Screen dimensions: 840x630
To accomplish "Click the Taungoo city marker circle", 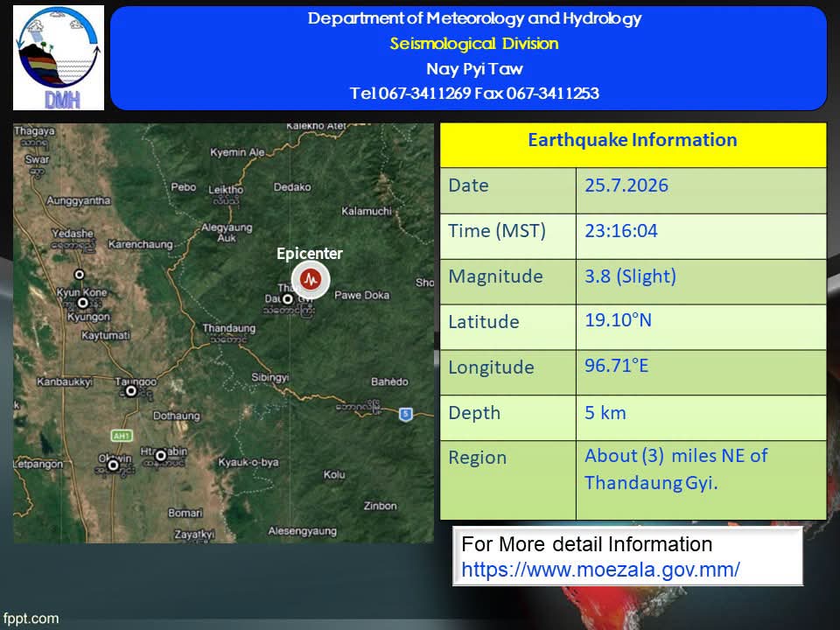I will point(130,392).
